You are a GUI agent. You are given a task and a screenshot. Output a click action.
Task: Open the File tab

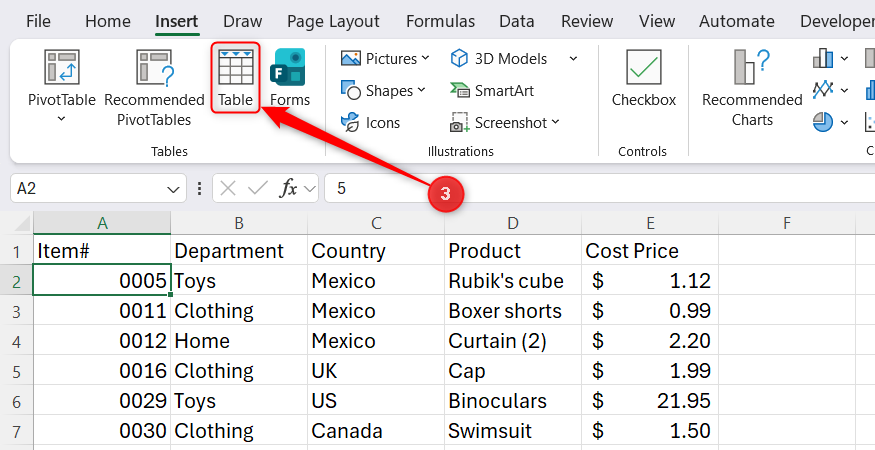(38, 21)
